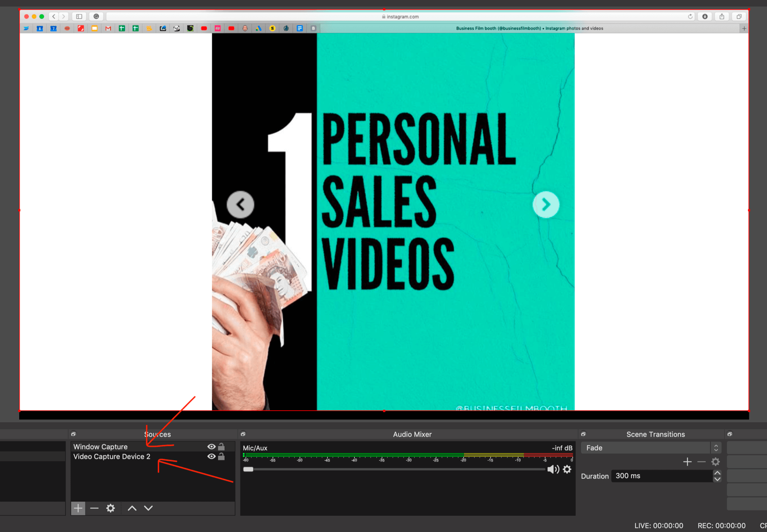Image resolution: width=767 pixels, height=532 pixels.
Task: Toggle Safari sidebar button in preview
Action: click(x=79, y=16)
